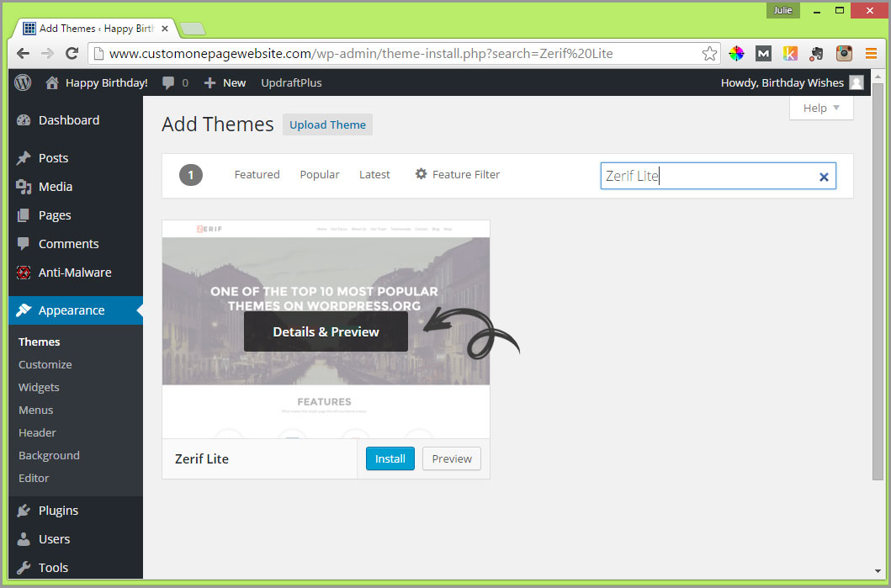Click the page vertical scrollbar

(878, 281)
